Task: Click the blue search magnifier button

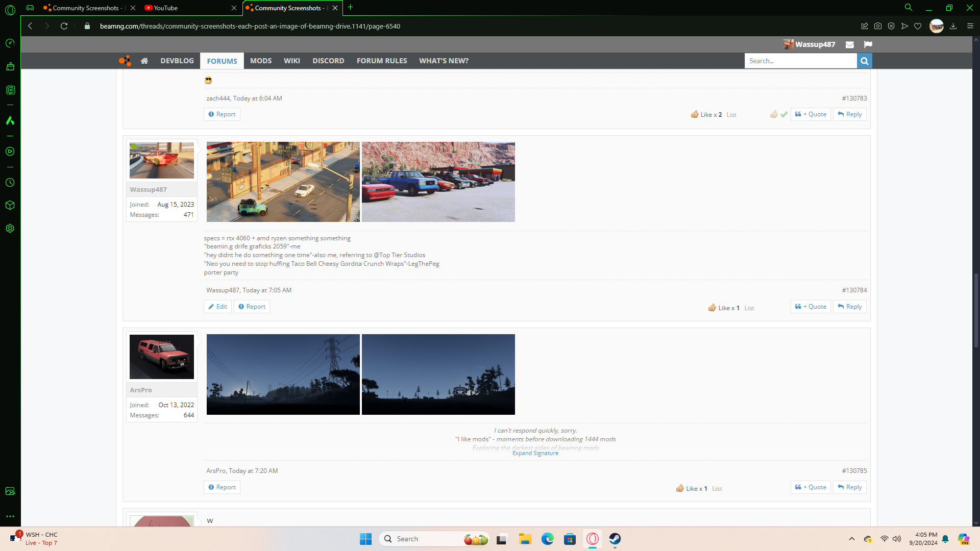Action: click(864, 61)
